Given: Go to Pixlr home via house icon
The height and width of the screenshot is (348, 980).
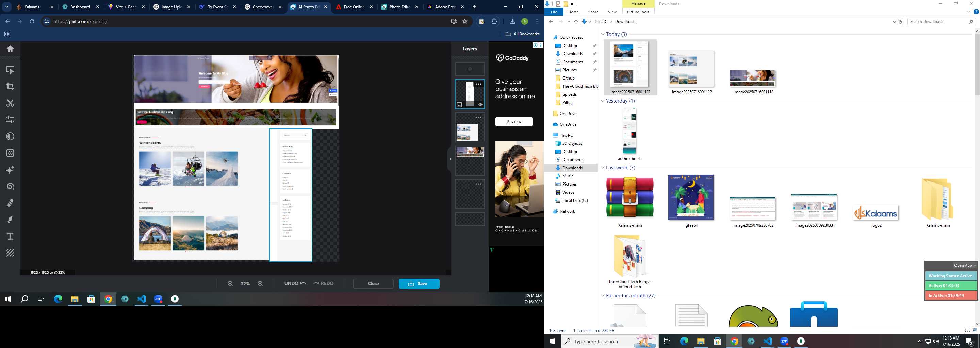Looking at the screenshot, I should (x=10, y=49).
